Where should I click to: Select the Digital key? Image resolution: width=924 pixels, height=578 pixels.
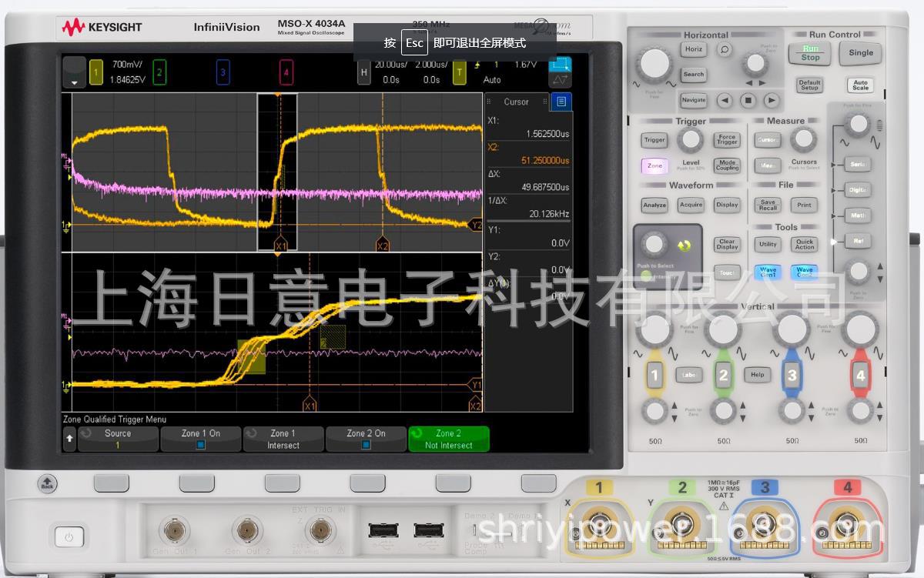coord(858,189)
